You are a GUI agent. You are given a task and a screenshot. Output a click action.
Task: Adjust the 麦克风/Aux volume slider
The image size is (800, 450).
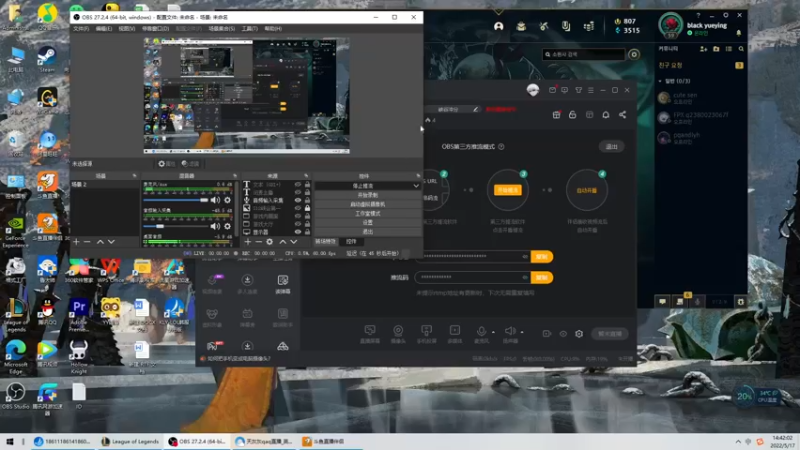(x=176, y=200)
